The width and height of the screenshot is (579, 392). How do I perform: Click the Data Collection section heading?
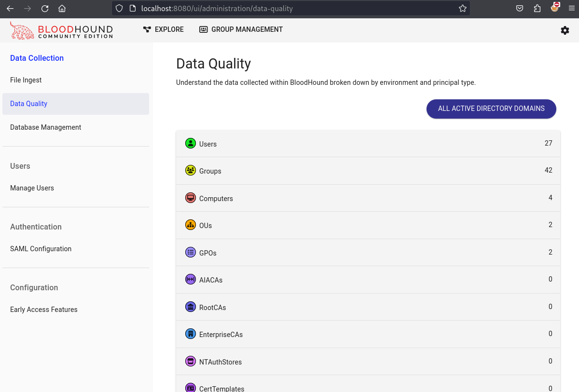click(37, 58)
